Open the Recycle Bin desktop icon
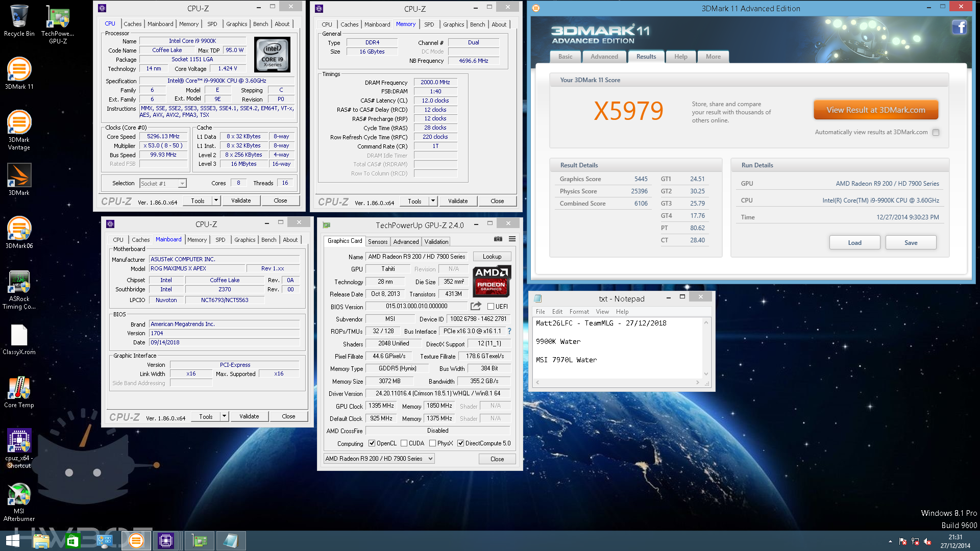The height and width of the screenshot is (551, 980). [x=19, y=20]
